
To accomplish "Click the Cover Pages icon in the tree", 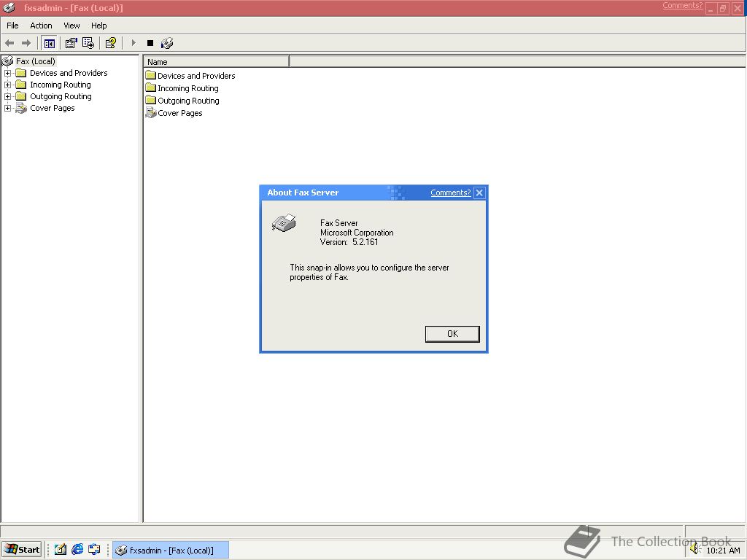I will coord(21,108).
